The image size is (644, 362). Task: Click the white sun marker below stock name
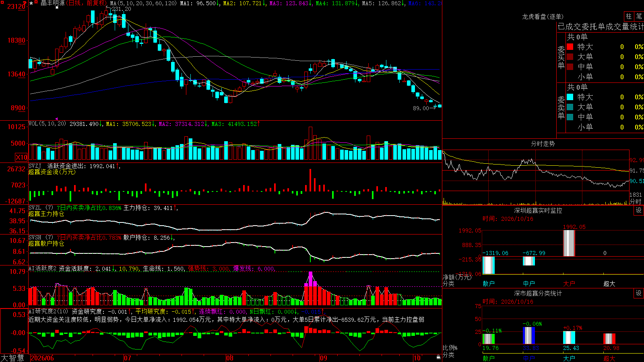click(57, 8)
